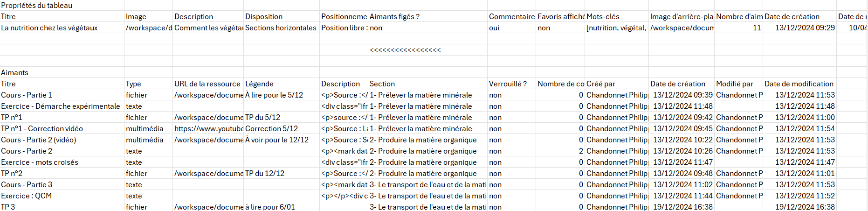This screenshot has width=868, height=211.
Task: Click the "La nutrition chez les végétaux" title cell
Action: 49,28
